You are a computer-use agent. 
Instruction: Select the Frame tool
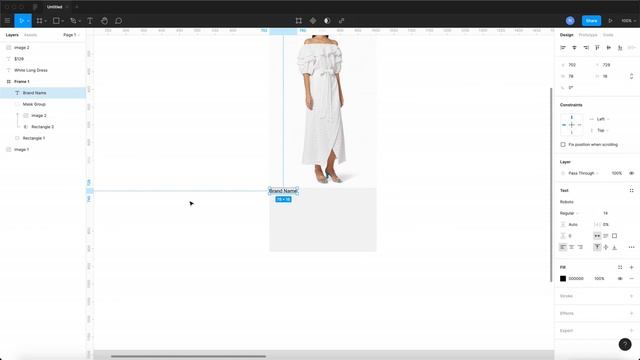pos(40,21)
